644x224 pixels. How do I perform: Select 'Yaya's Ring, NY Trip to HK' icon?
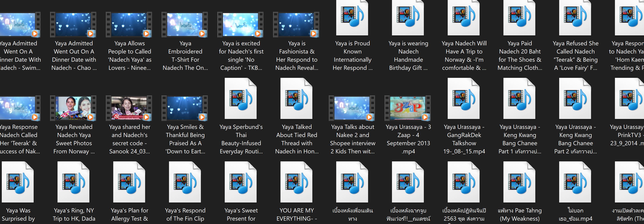coord(73,182)
